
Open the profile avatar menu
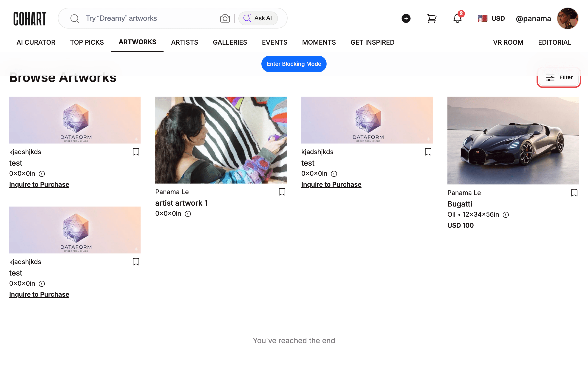(x=568, y=18)
